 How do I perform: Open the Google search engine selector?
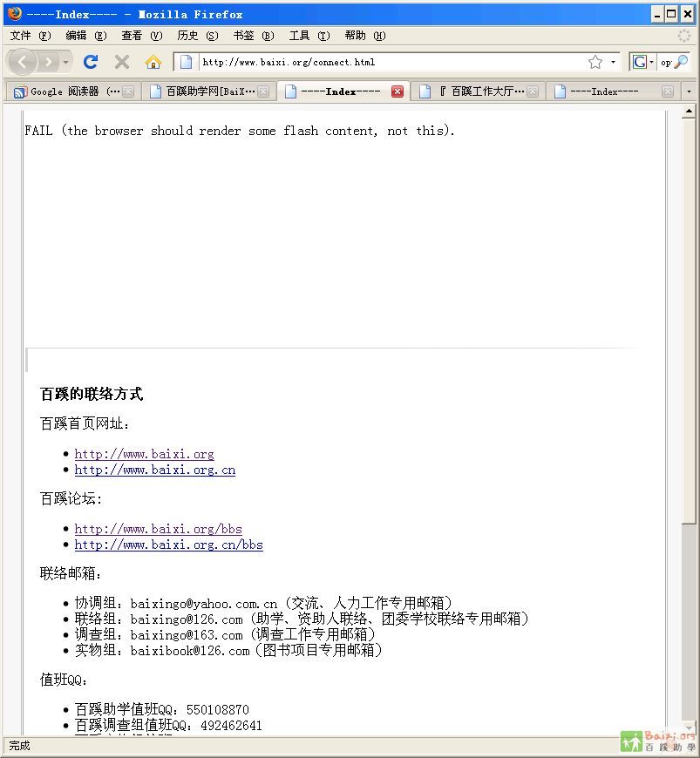(x=643, y=62)
